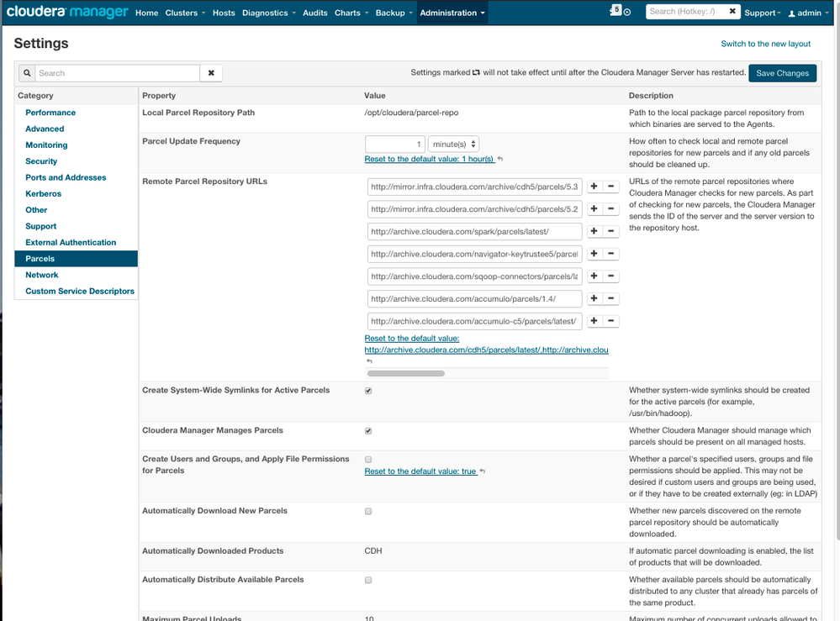Click the Save Changes button
Image resolution: width=840 pixels, height=621 pixels.
(x=783, y=73)
